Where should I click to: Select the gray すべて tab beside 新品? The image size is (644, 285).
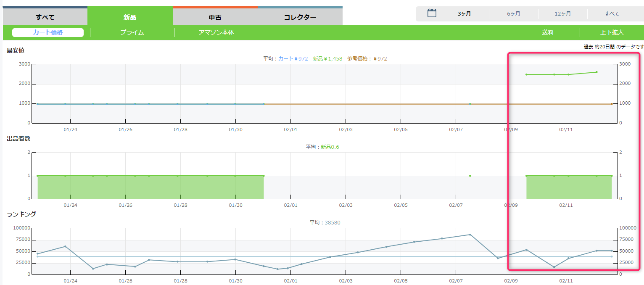click(x=45, y=17)
